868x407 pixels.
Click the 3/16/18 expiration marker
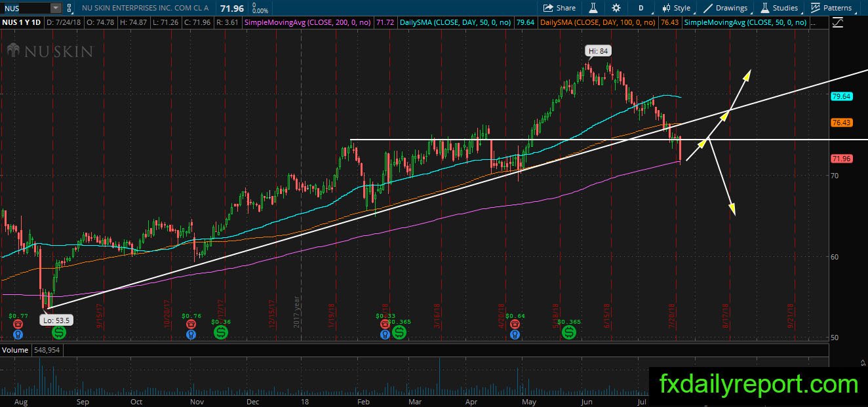coord(438,315)
